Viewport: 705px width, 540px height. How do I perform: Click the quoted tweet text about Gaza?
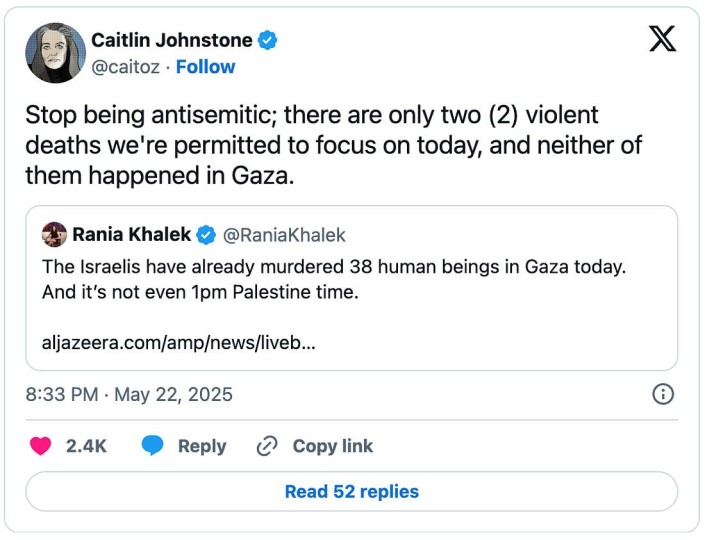(x=340, y=279)
